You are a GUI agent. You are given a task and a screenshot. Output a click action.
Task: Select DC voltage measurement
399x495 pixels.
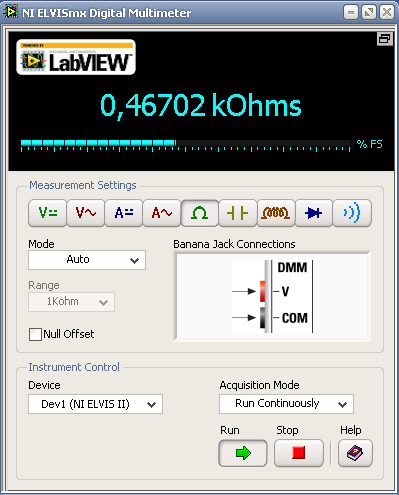pos(47,213)
